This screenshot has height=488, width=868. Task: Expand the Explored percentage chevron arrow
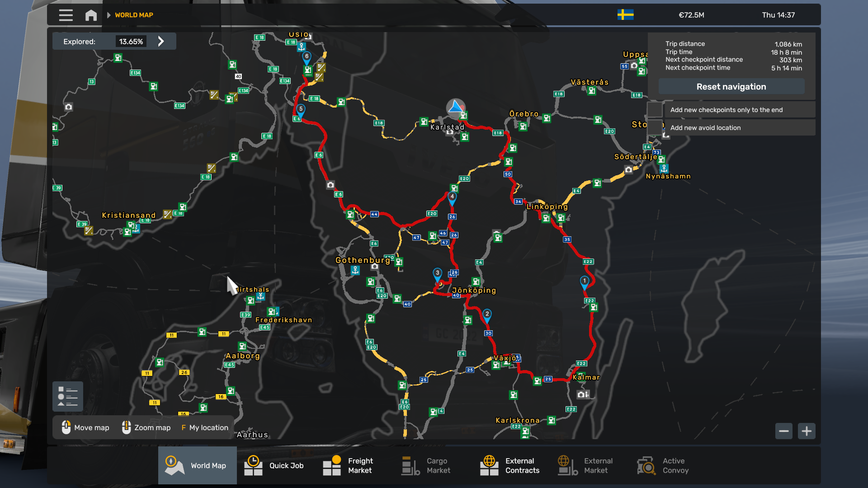pos(161,42)
